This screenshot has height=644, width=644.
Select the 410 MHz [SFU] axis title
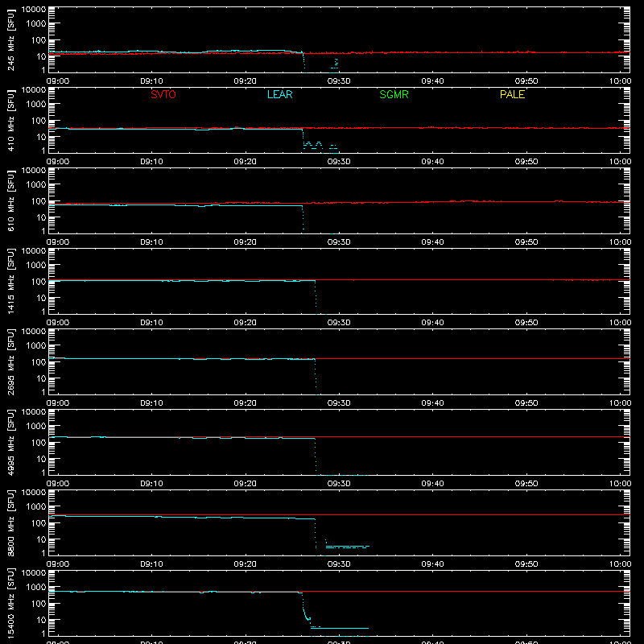(x=11, y=120)
